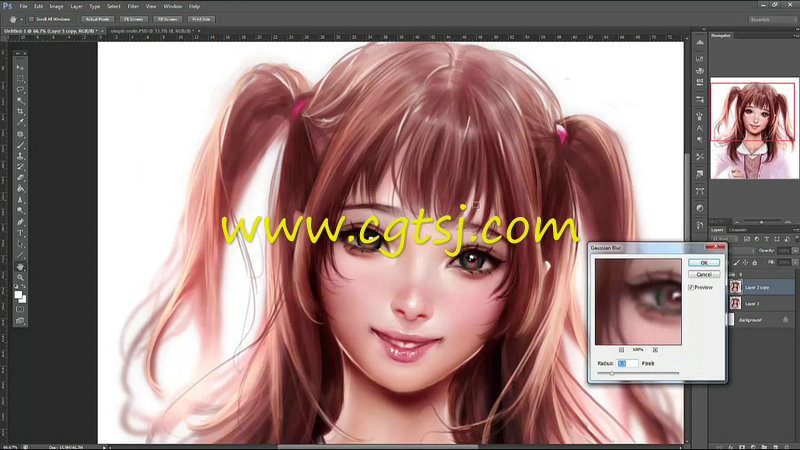Open the Layers panel flyout menu
The image size is (800, 450).
point(796,230)
